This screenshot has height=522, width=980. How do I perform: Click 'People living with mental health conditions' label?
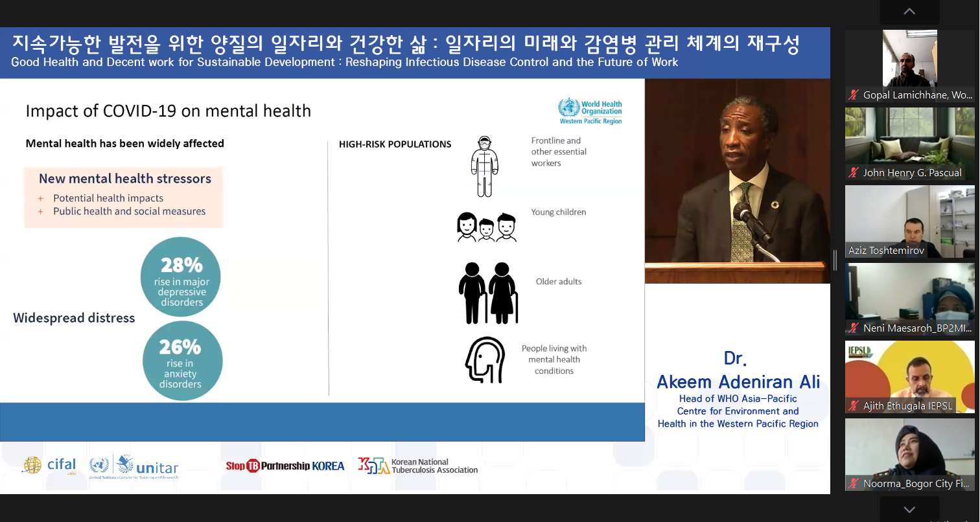click(554, 359)
